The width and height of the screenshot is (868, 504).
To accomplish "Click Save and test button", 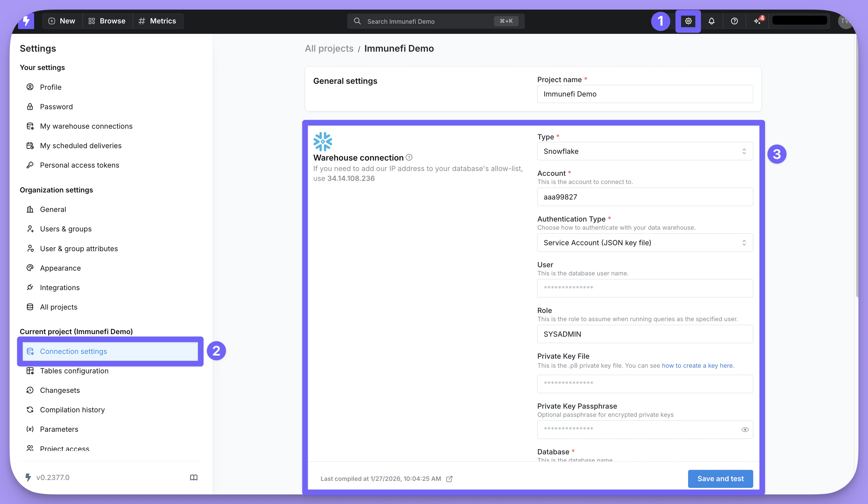I will (x=720, y=479).
